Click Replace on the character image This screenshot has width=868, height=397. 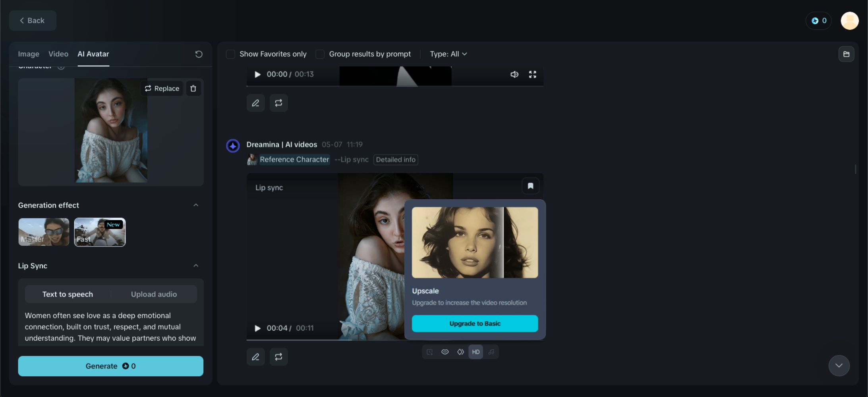pos(162,89)
